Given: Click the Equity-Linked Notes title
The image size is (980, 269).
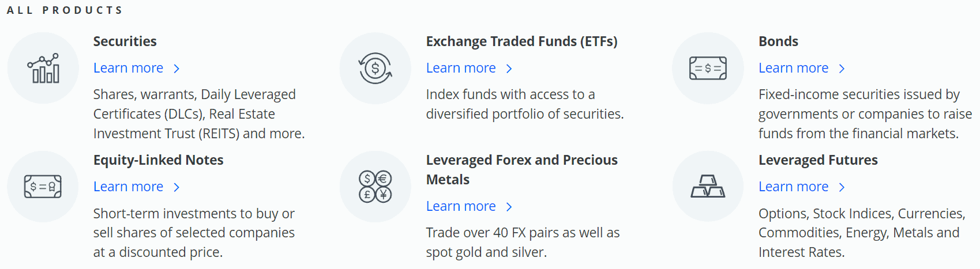Looking at the screenshot, I should point(159,160).
